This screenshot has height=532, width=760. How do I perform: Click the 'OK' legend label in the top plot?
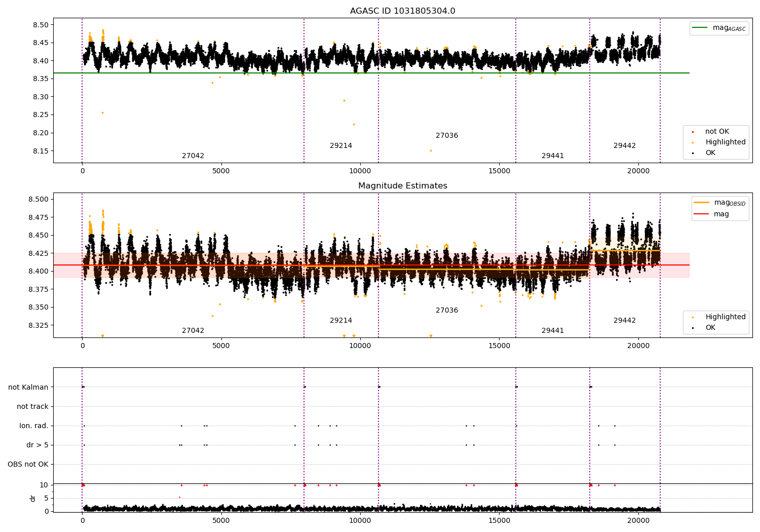coord(710,153)
